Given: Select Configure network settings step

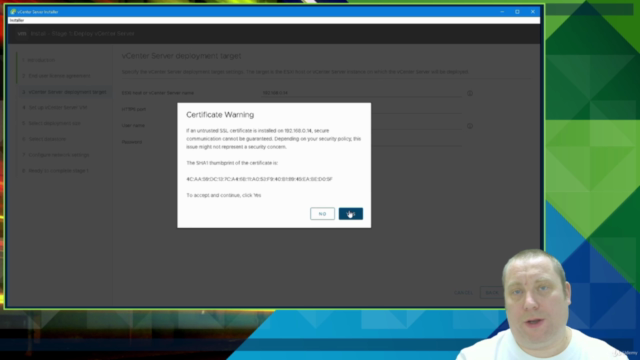Looking at the screenshot, I should click(x=56, y=155).
